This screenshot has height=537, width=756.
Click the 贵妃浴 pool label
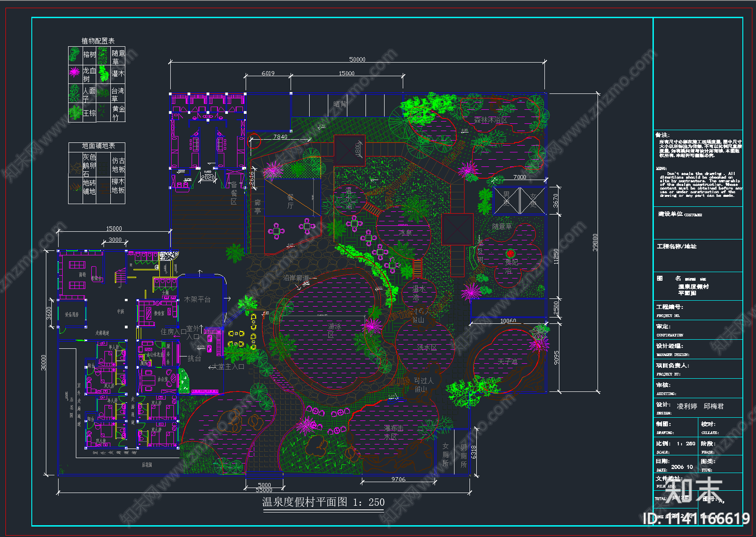(x=511, y=266)
